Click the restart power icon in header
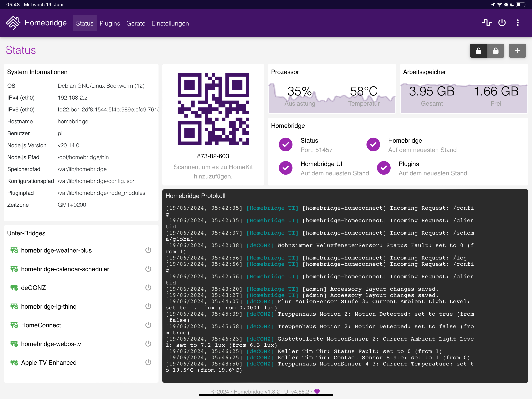532x399 pixels. click(x=502, y=23)
